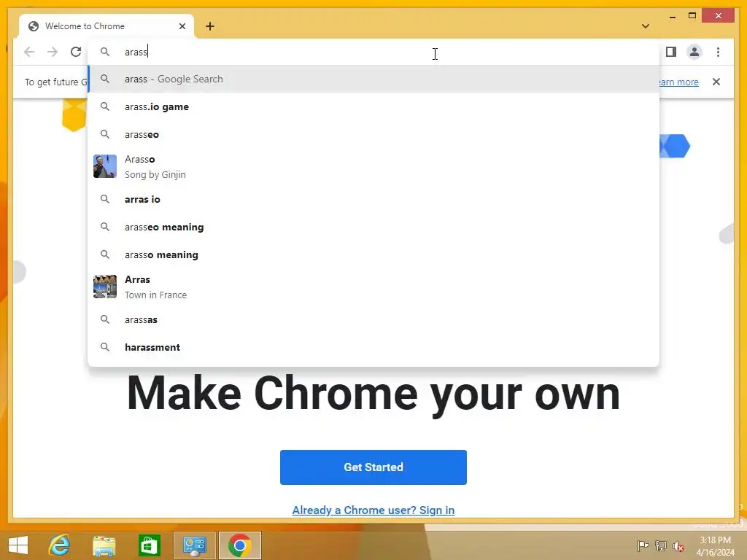Open File Explorer from taskbar
The image size is (747, 560).
click(104, 545)
